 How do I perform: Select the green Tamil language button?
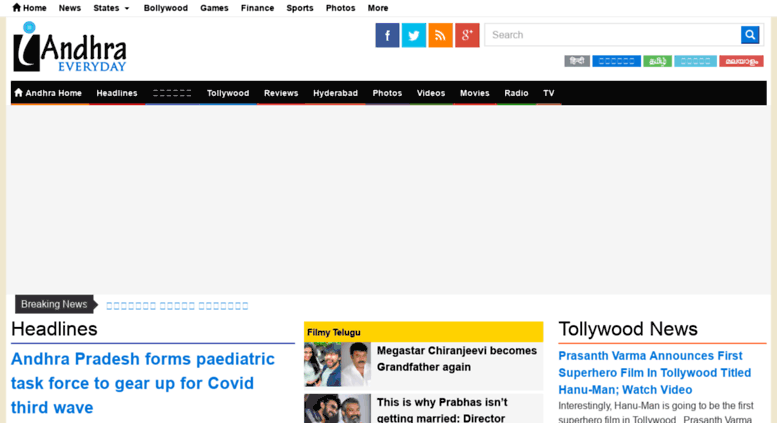[657, 61]
